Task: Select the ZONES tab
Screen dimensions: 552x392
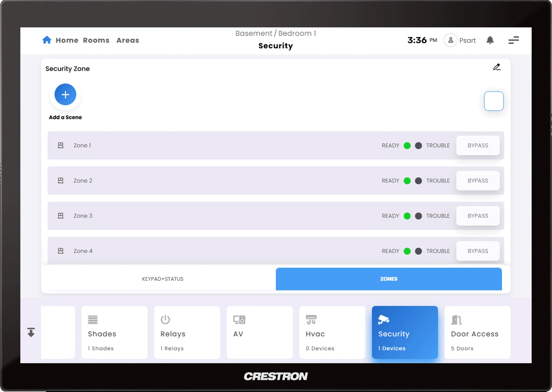Action: (x=389, y=279)
